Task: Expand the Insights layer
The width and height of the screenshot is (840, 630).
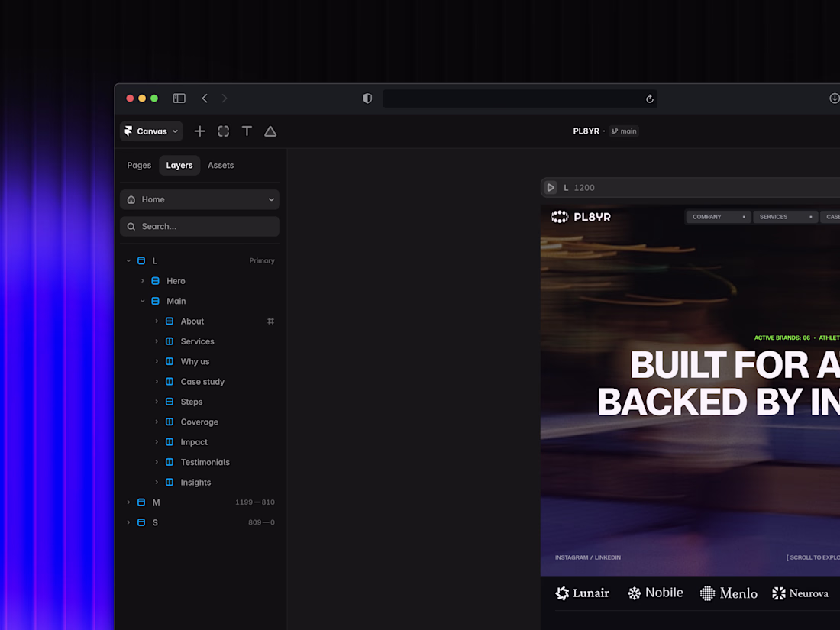Action: tap(157, 482)
